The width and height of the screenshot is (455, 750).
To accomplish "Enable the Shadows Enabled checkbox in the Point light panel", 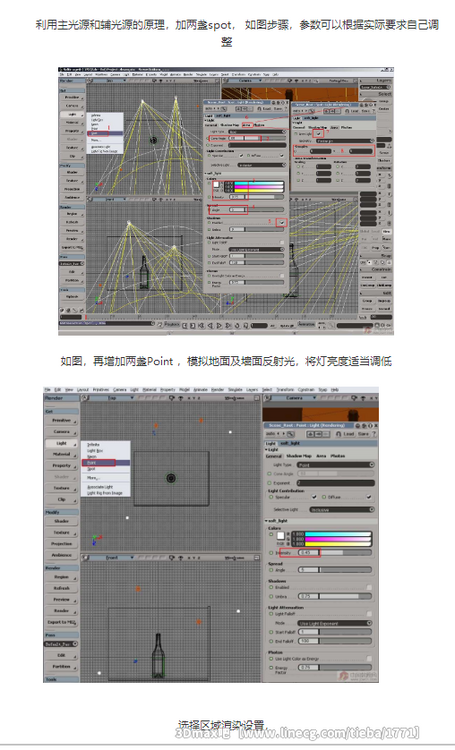I will [x=369, y=587].
